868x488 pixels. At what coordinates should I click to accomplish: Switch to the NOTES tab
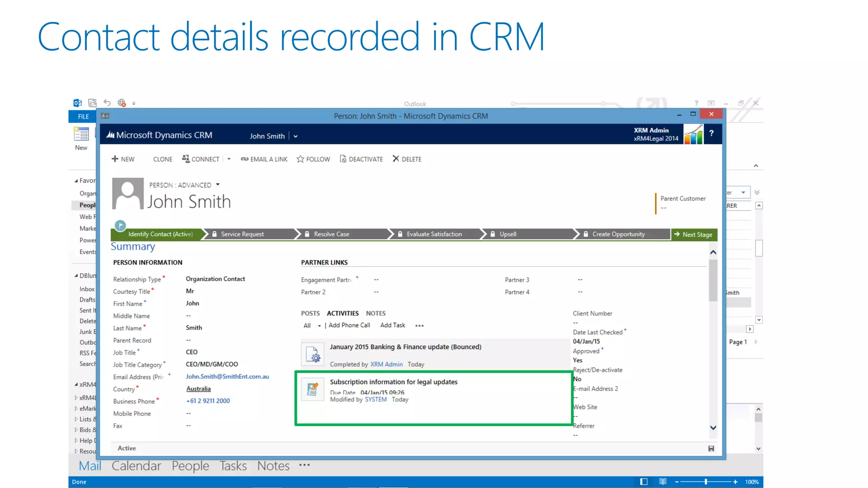tap(376, 313)
